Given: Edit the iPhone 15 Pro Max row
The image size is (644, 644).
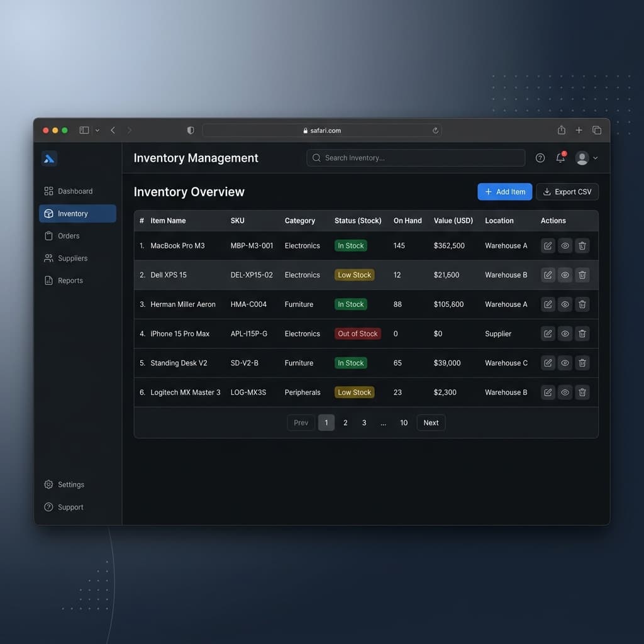Looking at the screenshot, I should pyautogui.click(x=548, y=333).
